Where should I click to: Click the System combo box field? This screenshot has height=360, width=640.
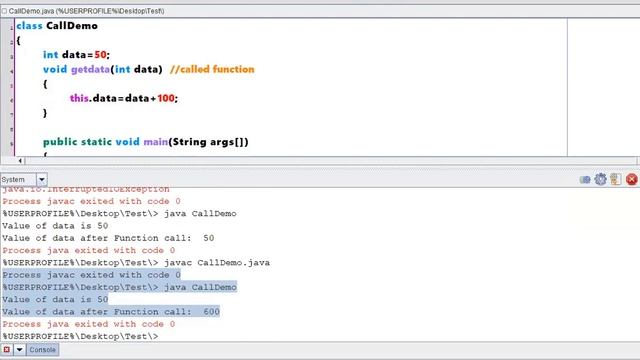click(18, 180)
